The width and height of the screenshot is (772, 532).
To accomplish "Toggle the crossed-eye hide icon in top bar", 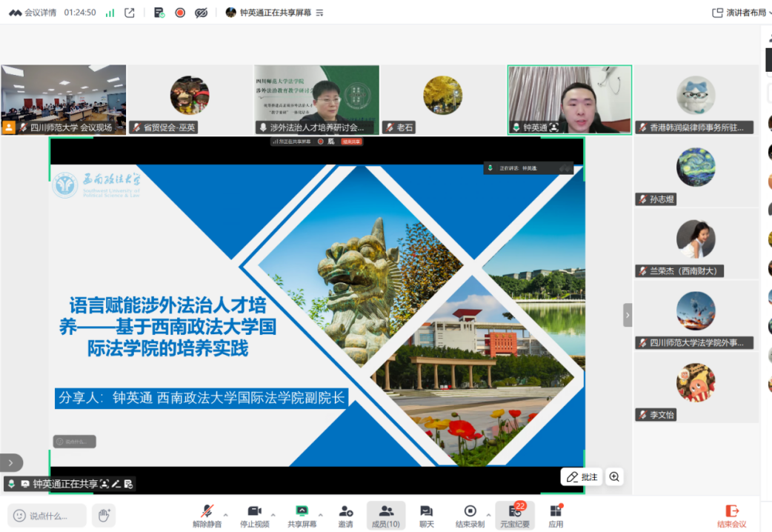I will [x=201, y=13].
